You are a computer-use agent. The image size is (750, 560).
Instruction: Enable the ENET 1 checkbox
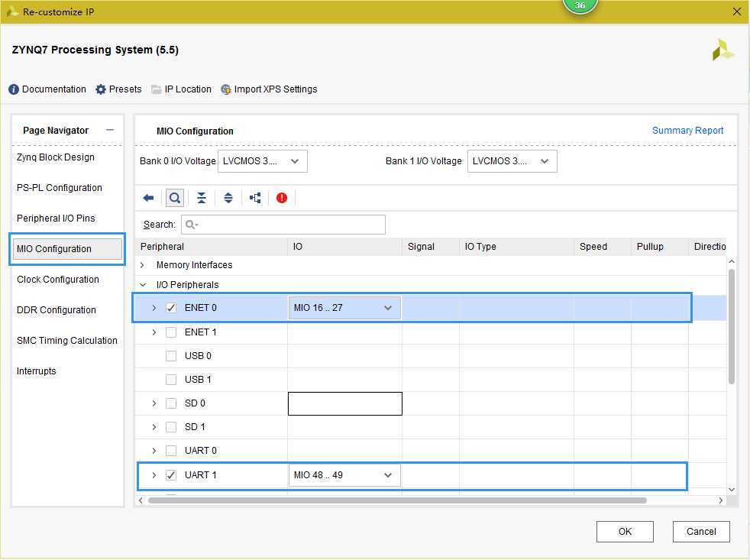[171, 332]
